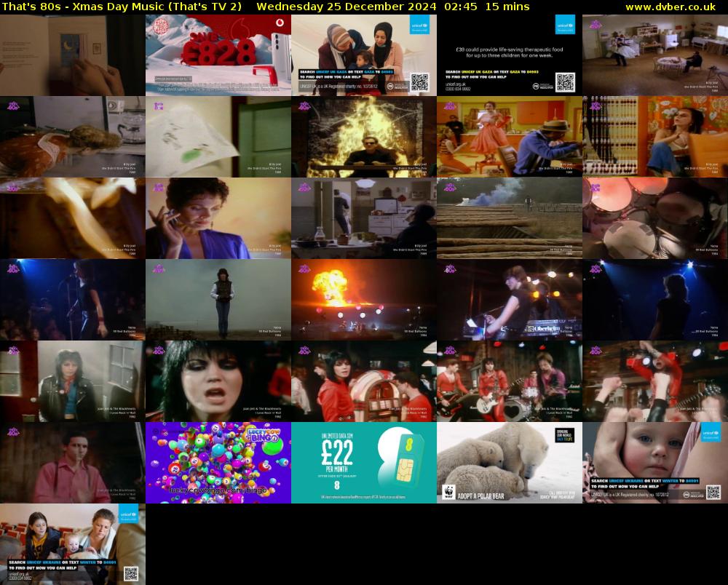Select the jukebox scene thumbnail
Viewport: 728px width, 585px height.
tap(364, 381)
